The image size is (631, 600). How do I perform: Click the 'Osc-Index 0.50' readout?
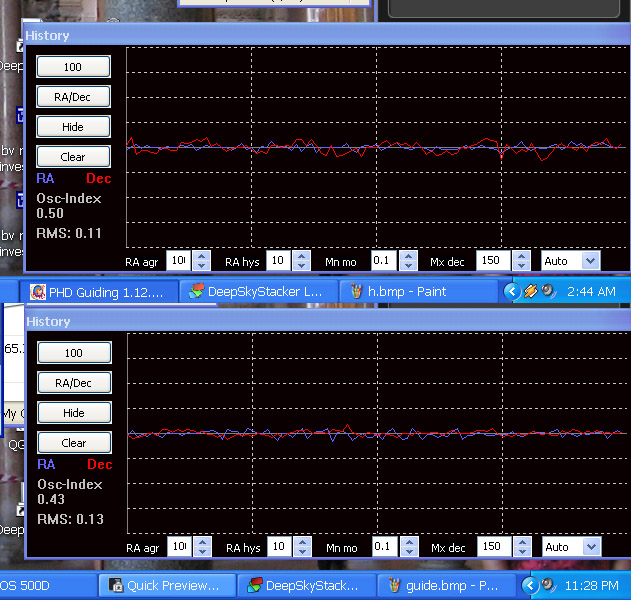tap(69, 206)
